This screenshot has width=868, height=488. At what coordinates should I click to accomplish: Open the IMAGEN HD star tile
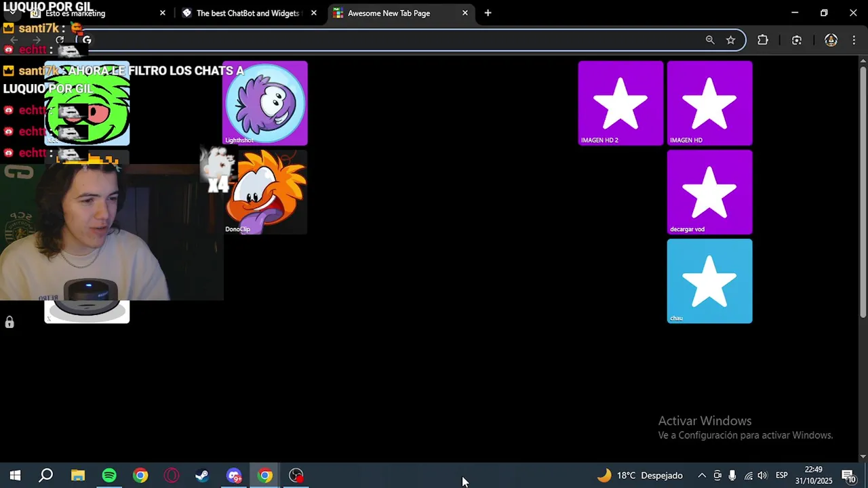709,103
